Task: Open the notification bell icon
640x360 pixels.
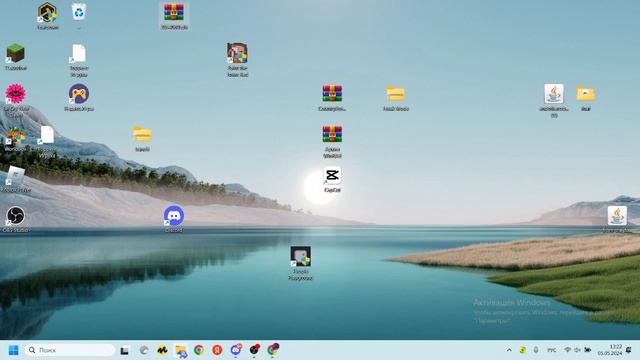Action: coord(629,350)
